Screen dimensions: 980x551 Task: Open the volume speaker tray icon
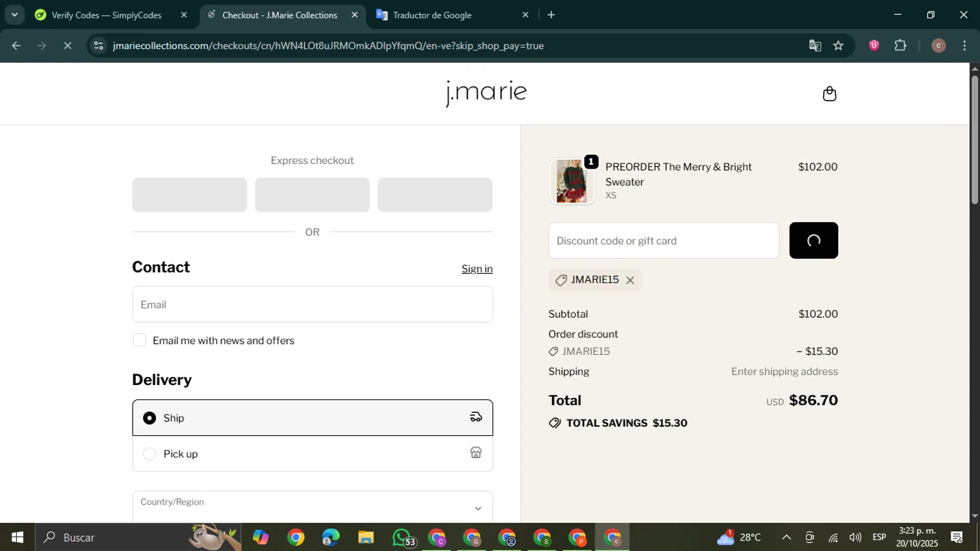coord(855,537)
